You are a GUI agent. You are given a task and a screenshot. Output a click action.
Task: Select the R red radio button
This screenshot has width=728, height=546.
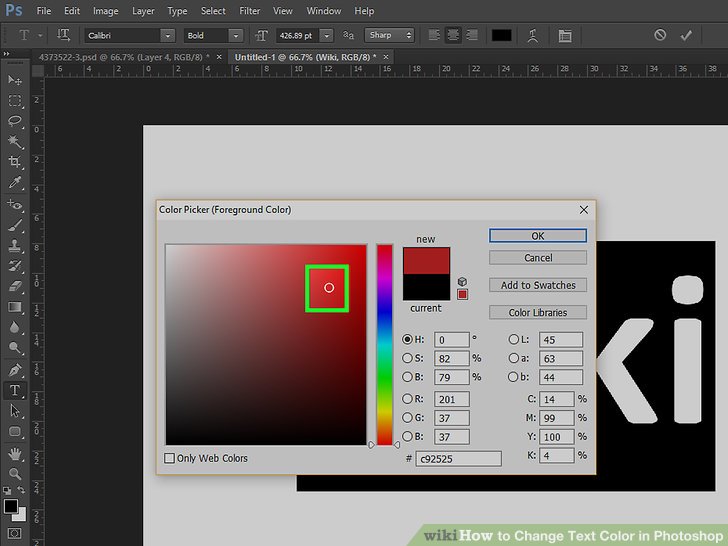pyautogui.click(x=407, y=400)
